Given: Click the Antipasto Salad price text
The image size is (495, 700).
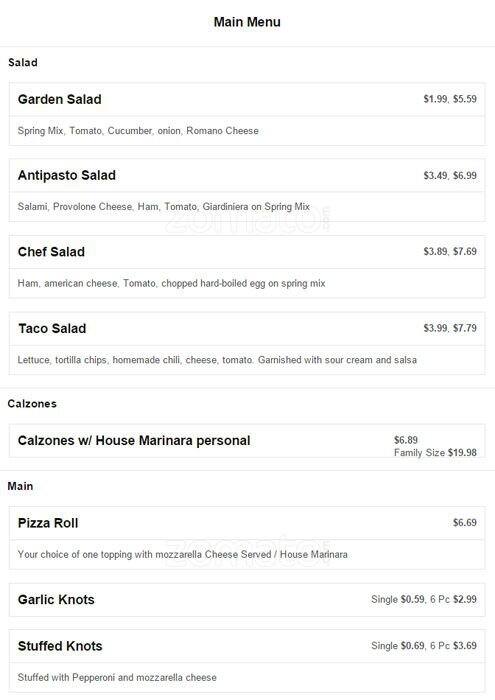Looking at the screenshot, I should tap(450, 175).
